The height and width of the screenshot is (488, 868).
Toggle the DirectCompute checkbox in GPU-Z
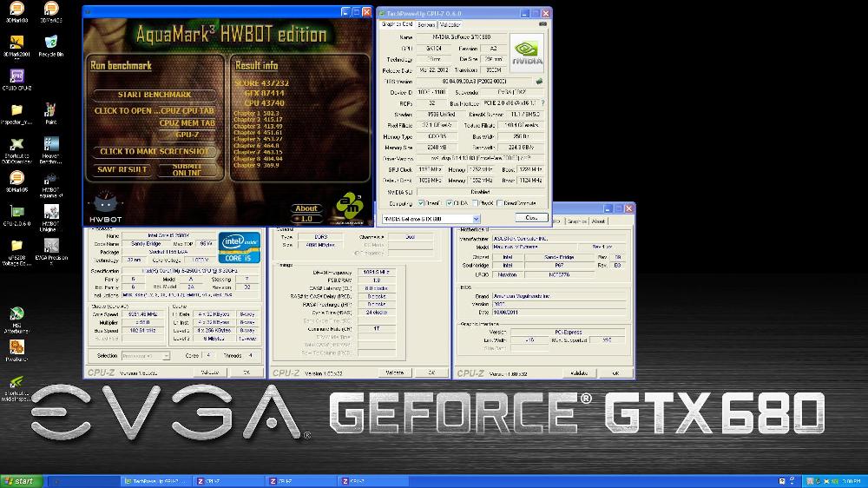[499, 203]
